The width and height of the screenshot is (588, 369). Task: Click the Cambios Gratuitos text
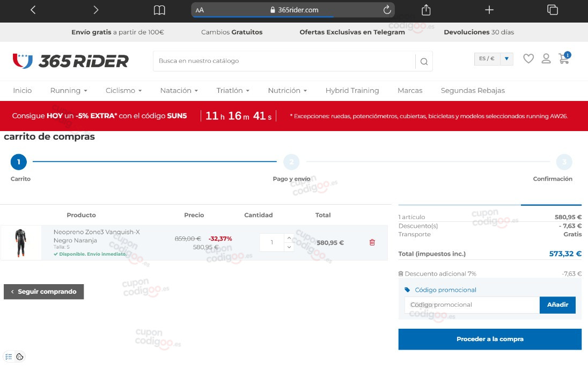pos(232,32)
